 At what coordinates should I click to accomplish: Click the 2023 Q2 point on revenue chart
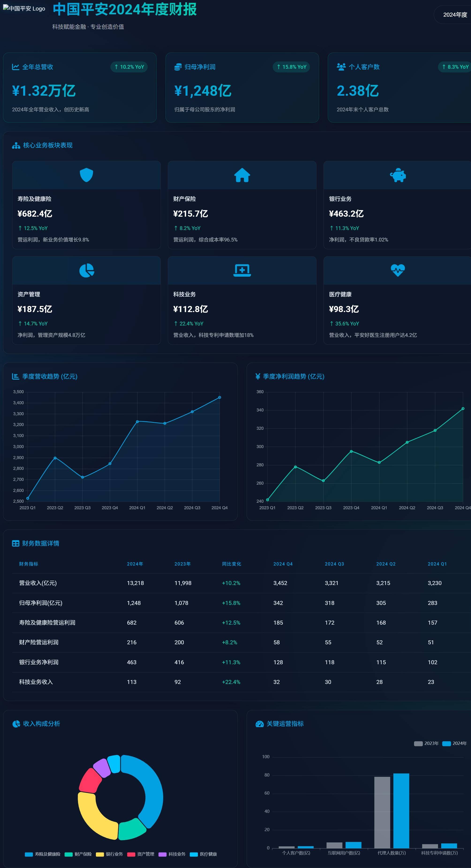tap(55, 458)
